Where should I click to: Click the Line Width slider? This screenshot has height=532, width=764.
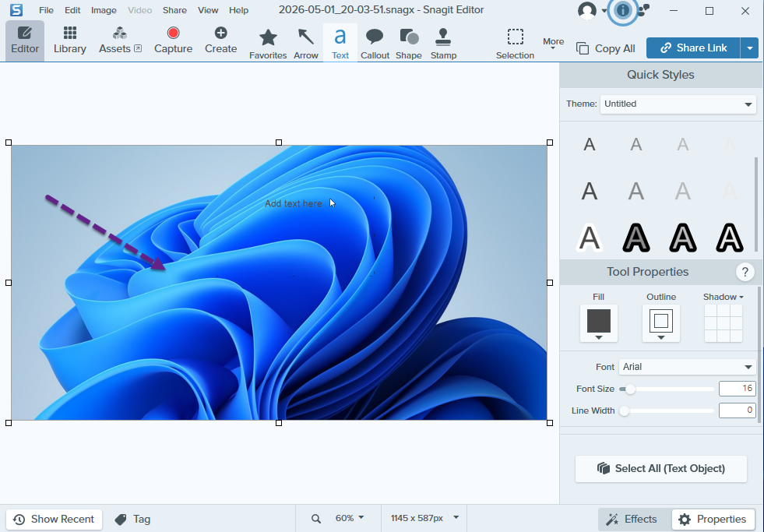click(667, 410)
